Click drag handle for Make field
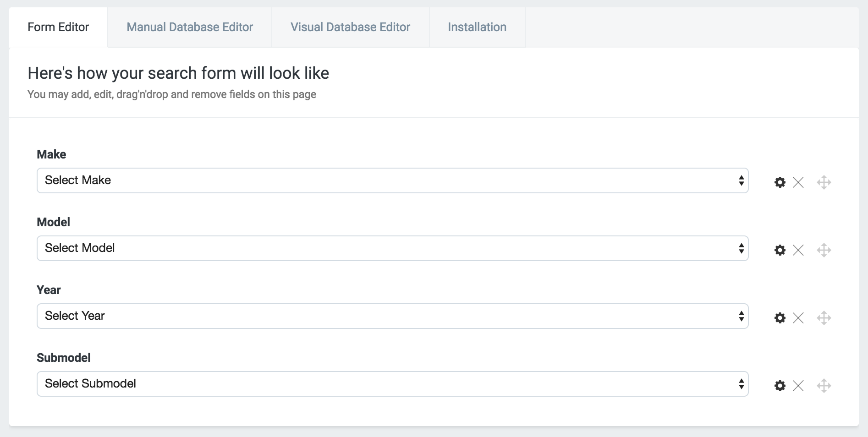868x437 pixels. 824,182
